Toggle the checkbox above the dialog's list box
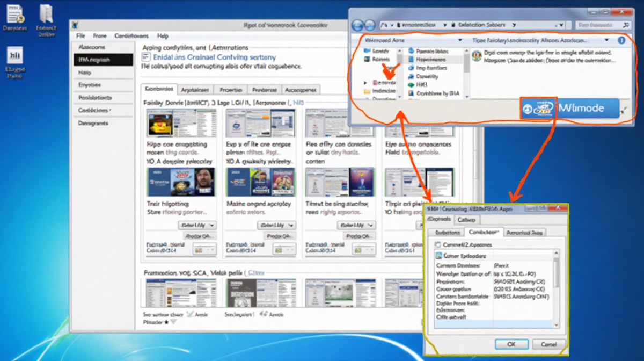The image size is (644, 361). point(438,244)
